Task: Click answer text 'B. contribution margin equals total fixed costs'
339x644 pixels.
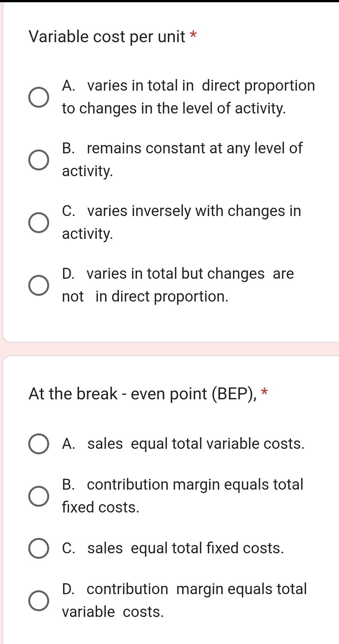Action: click(183, 496)
